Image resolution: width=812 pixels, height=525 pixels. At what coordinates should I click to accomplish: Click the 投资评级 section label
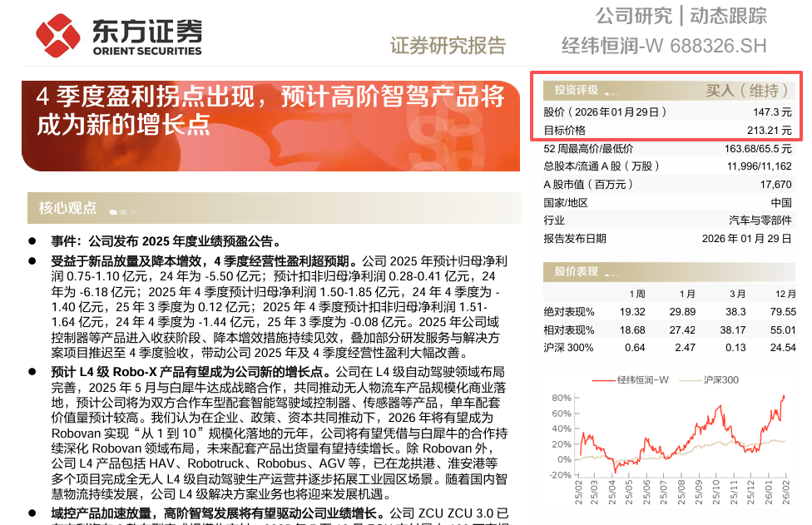pyautogui.click(x=577, y=90)
